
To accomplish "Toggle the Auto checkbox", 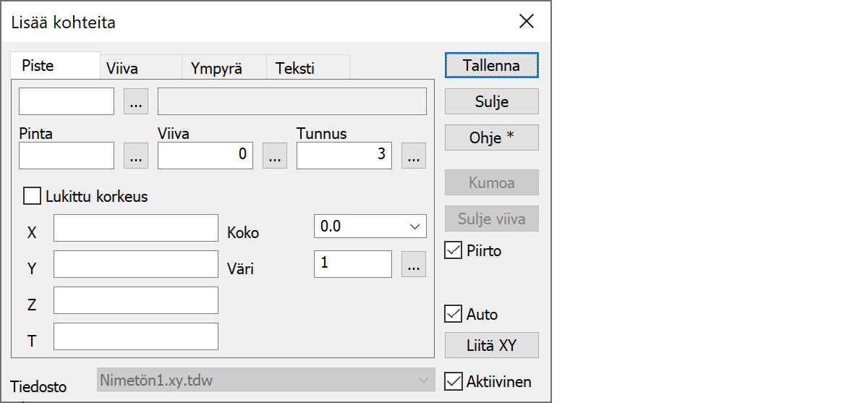I will click(454, 314).
